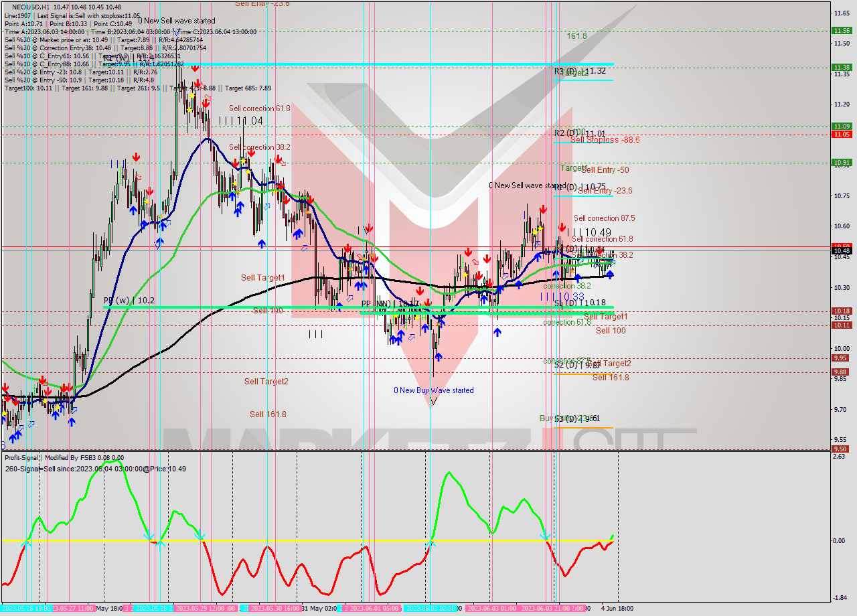Click the -1.84 indicator scale value
The width and height of the screenshot is (857, 616).
[839, 598]
